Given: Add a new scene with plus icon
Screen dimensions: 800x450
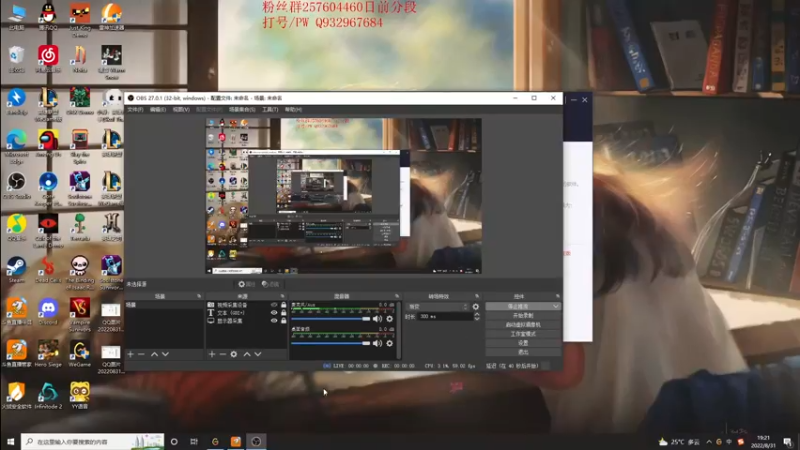Looking at the screenshot, I should pos(131,354).
